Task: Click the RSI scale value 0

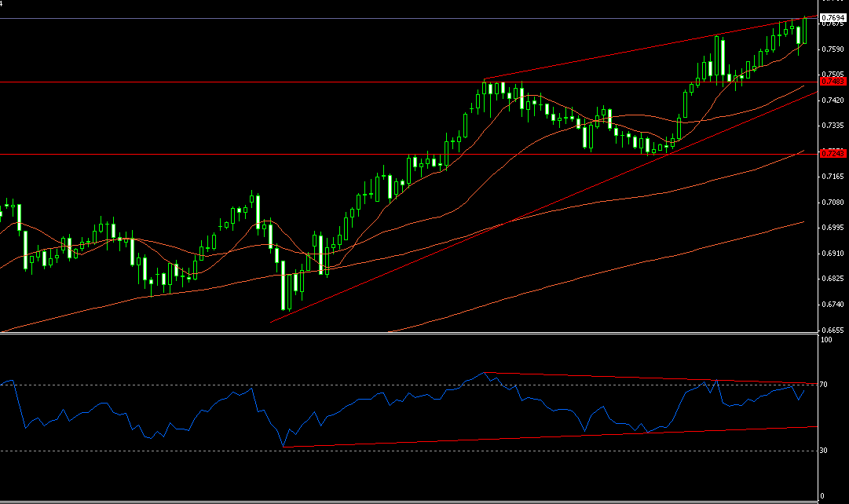Action: (822, 496)
